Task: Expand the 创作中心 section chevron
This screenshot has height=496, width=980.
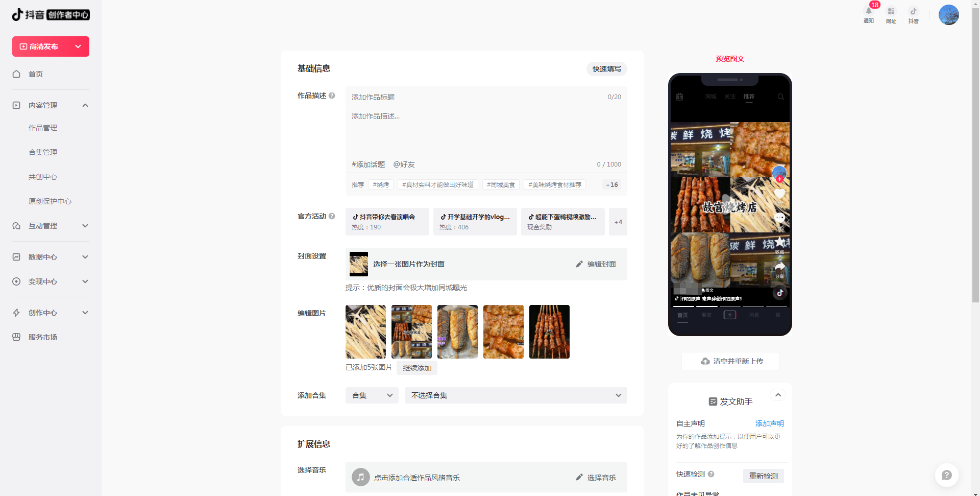Action: click(85, 313)
